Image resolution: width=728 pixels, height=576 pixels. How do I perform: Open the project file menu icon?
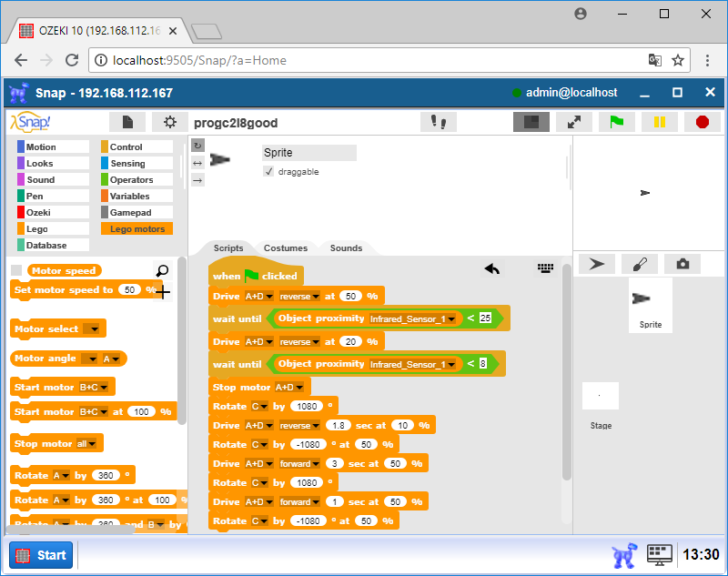pos(127,122)
